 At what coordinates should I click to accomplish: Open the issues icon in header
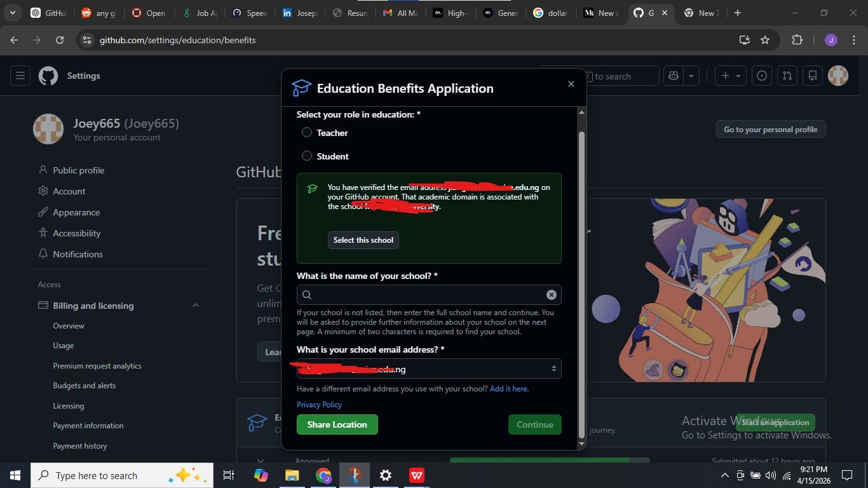[x=762, y=76]
